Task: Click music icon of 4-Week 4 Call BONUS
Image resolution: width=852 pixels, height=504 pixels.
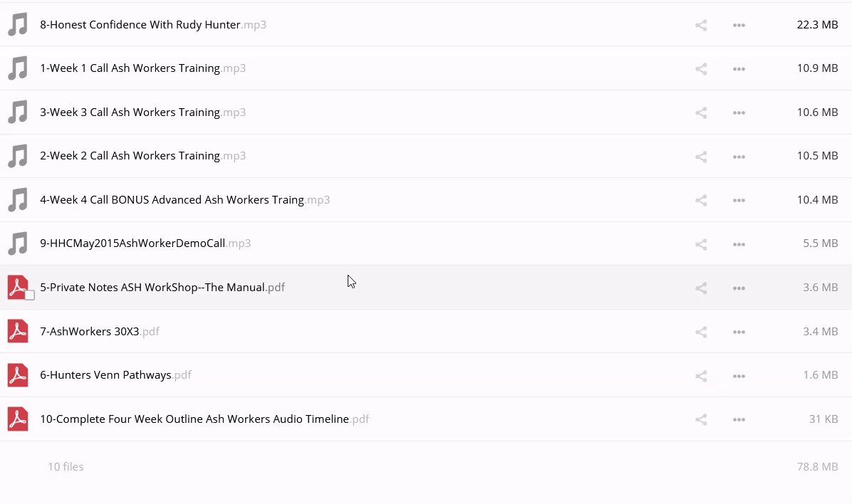Action: coord(18,200)
